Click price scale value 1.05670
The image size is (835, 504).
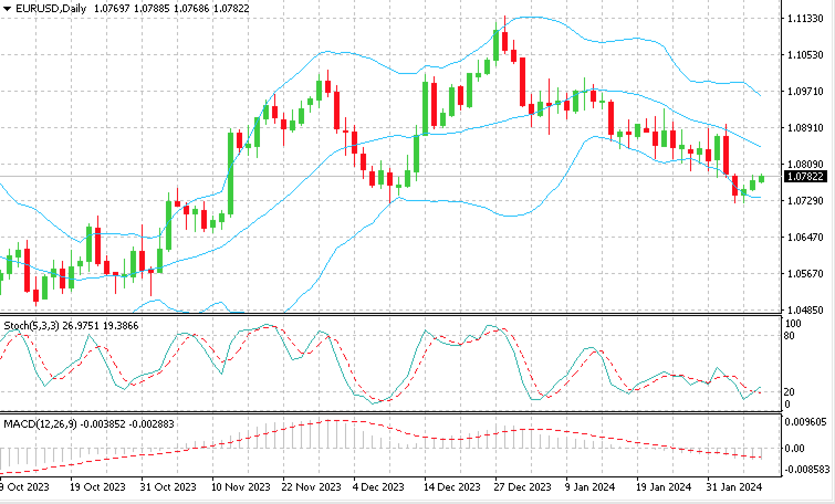tap(805, 274)
